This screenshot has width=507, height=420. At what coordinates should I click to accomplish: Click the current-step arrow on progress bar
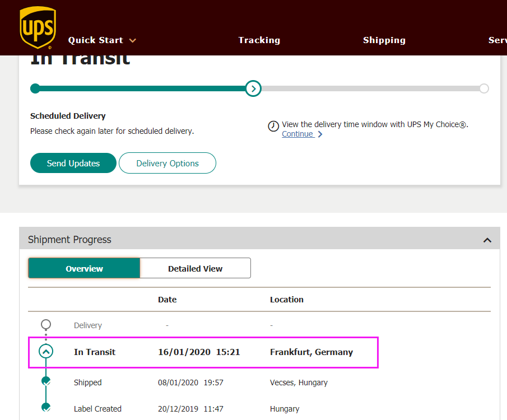253,88
